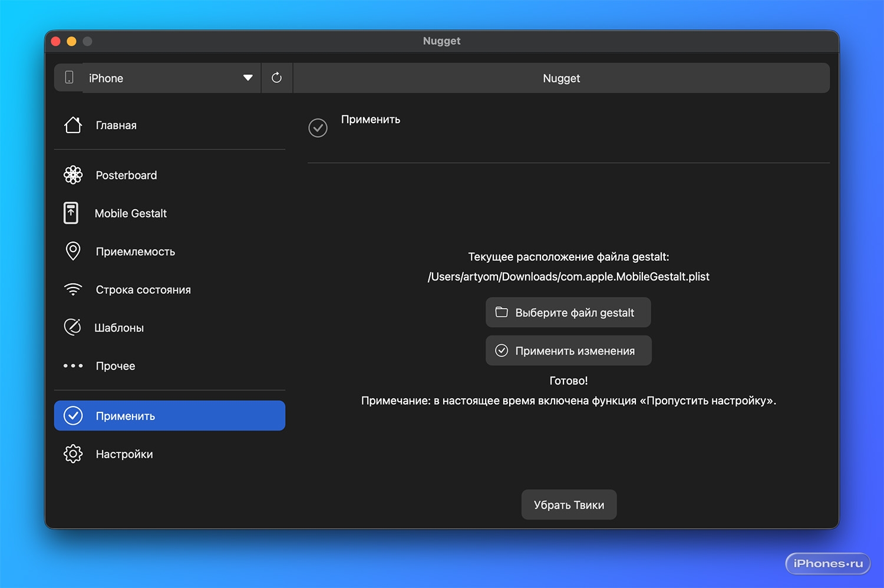
Task: Click the checkmark icon in the selected Применить row
Action: tap(73, 415)
